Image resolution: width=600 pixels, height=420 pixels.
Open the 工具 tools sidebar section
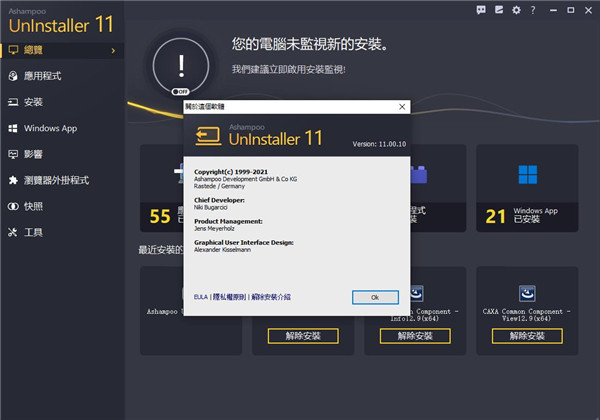pyautogui.click(x=62, y=232)
